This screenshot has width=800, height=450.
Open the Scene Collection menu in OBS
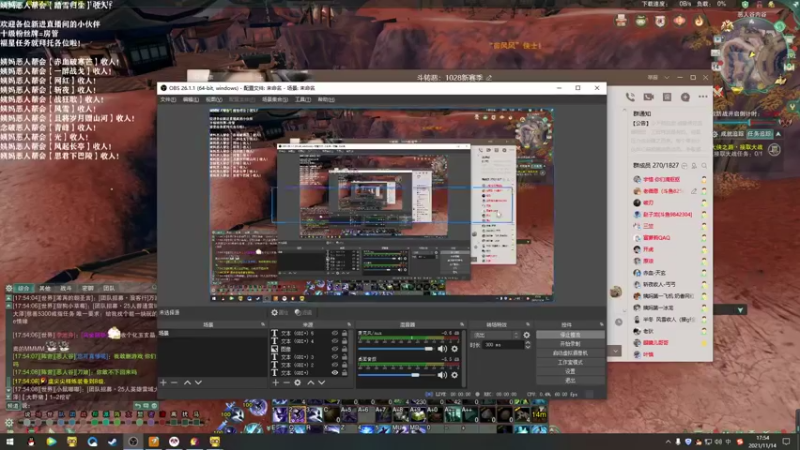(x=274, y=99)
